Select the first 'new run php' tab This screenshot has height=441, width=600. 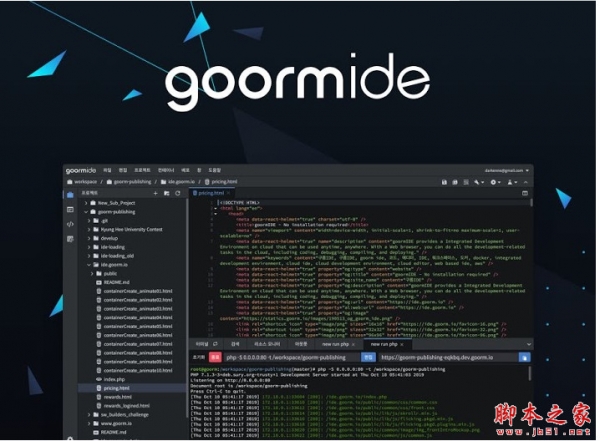pos(335,344)
